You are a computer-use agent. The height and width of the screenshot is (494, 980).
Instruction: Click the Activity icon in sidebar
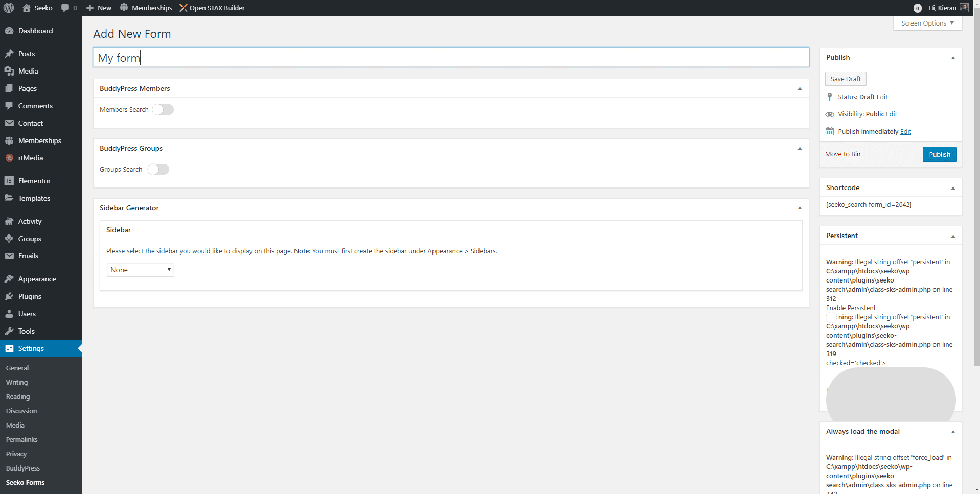[x=9, y=221]
